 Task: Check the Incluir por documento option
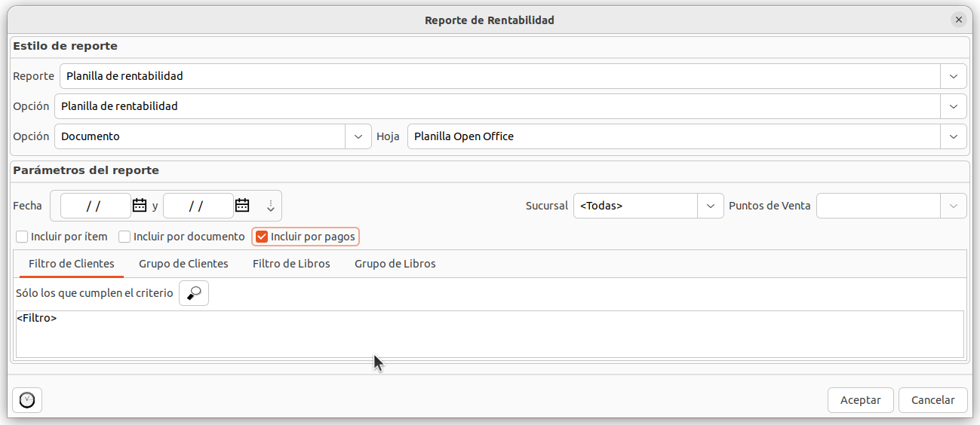click(x=124, y=237)
